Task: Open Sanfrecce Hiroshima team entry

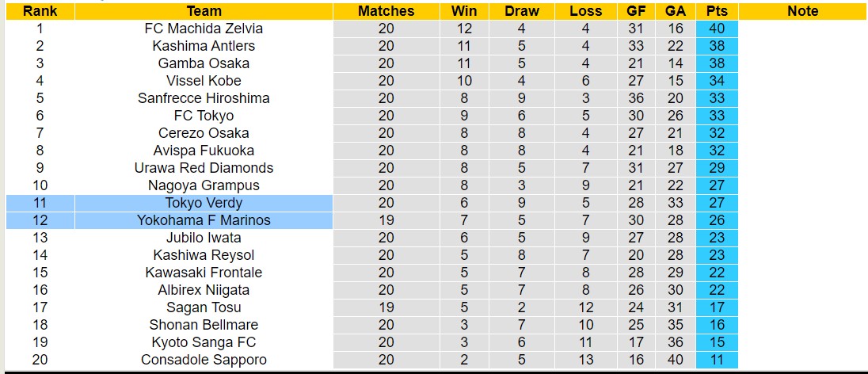Action: tap(204, 98)
